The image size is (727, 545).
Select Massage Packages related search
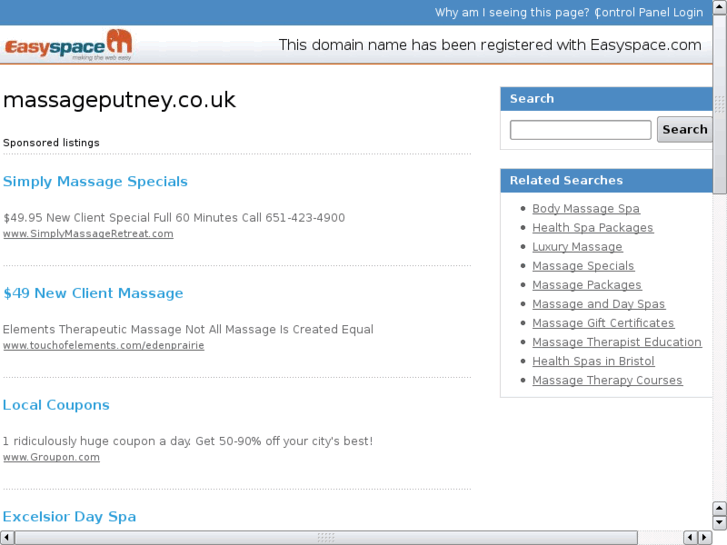[x=587, y=285]
